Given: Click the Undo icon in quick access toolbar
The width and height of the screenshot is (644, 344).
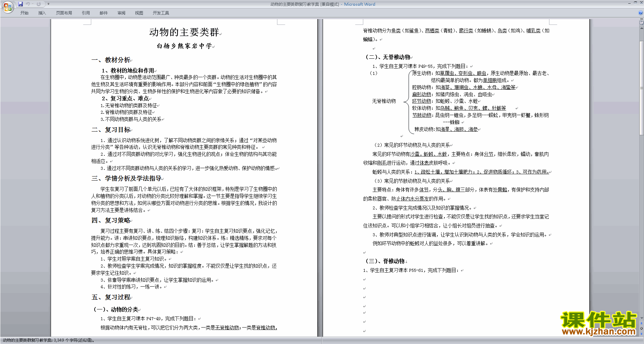Looking at the screenshot, I should [28, 4].
